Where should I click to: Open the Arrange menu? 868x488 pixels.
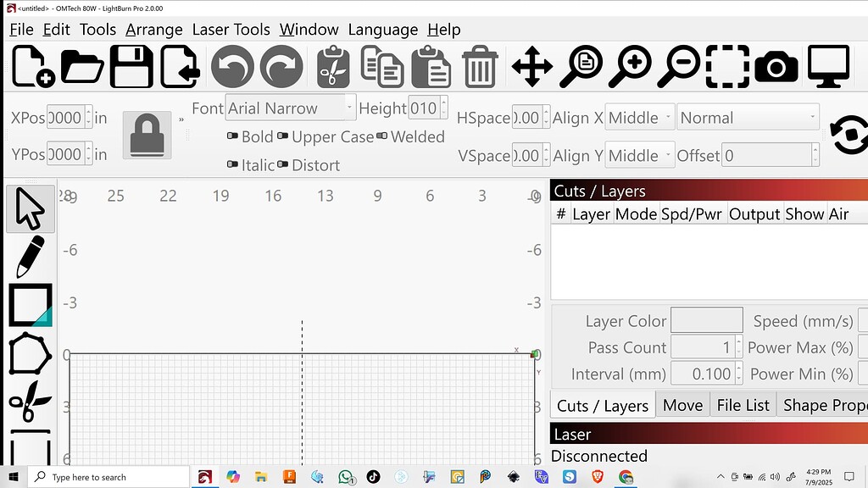154,29
